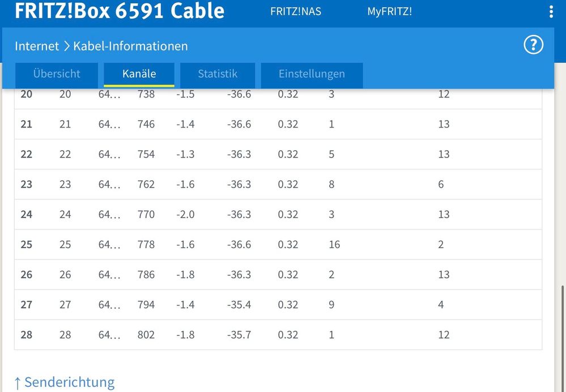
Task: Click the FRITZ!Box 6591 Cable title
Action: point(120,11)
